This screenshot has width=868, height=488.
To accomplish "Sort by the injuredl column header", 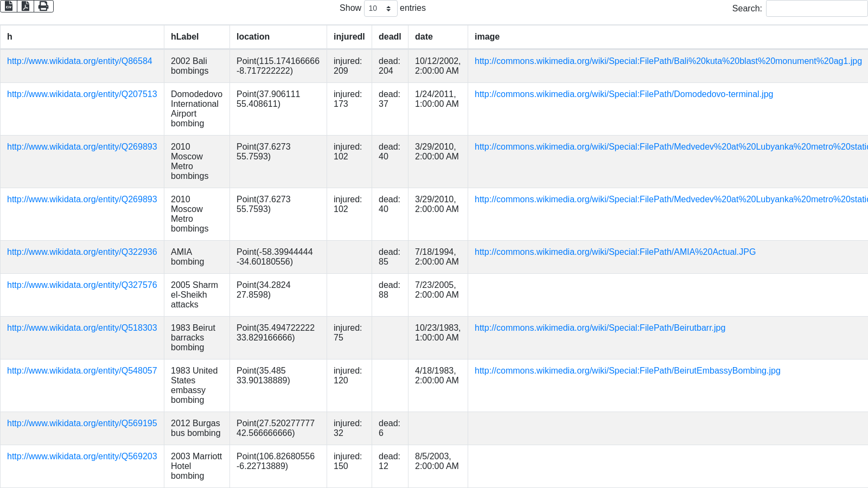I will (x=349, y=37).
